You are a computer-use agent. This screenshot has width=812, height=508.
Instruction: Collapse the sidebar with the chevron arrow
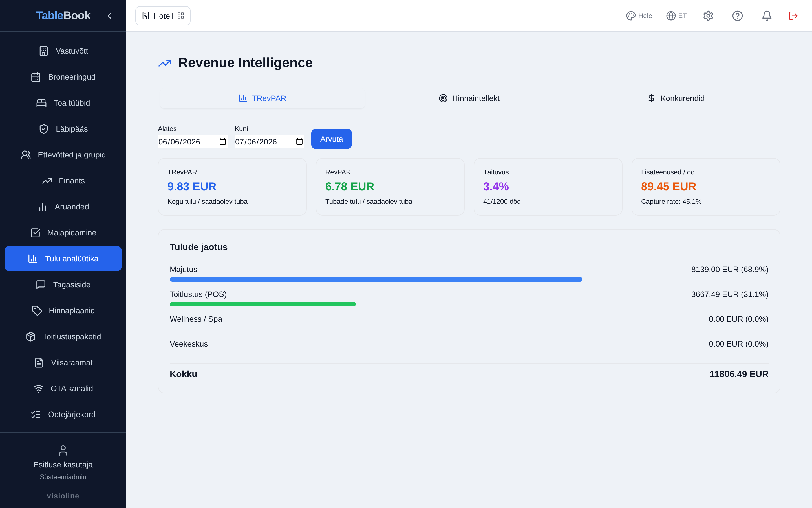[x=109, y=16]
